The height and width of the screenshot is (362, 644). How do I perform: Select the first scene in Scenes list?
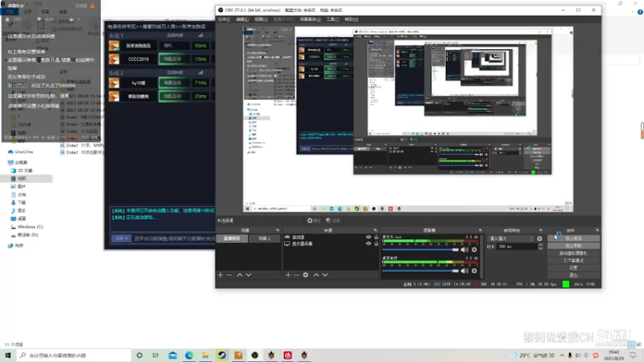232,238
